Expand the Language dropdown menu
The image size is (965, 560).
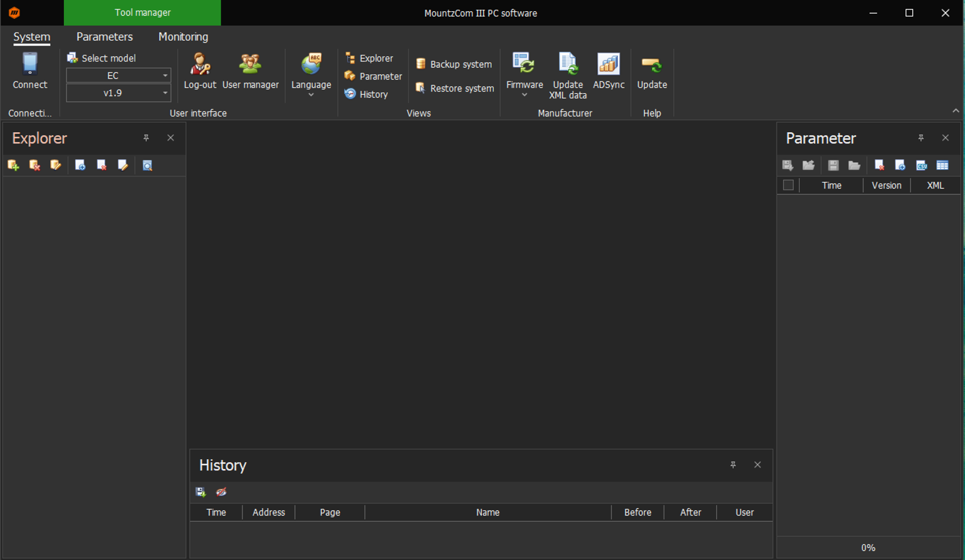pos(311,95)
